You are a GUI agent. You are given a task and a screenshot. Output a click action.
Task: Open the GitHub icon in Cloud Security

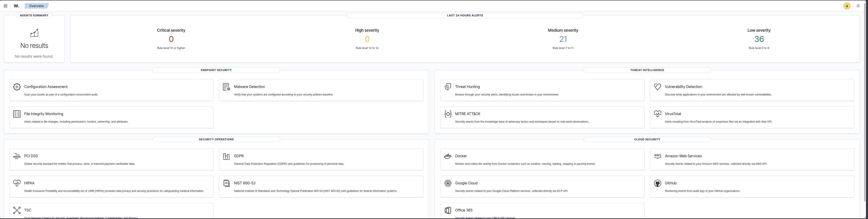pyautogui.click(x=657, y=183)
